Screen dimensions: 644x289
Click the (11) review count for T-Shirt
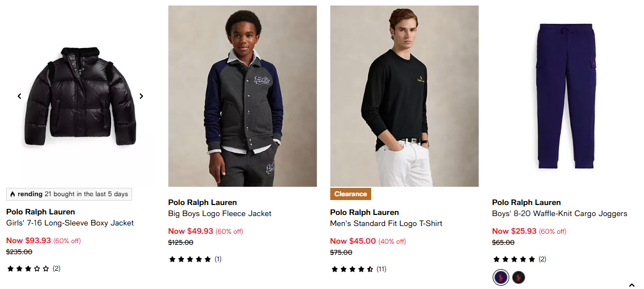[382, 270]
